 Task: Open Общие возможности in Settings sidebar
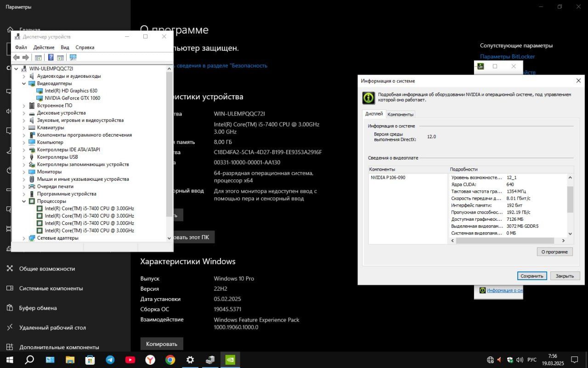tap(47, 269)
